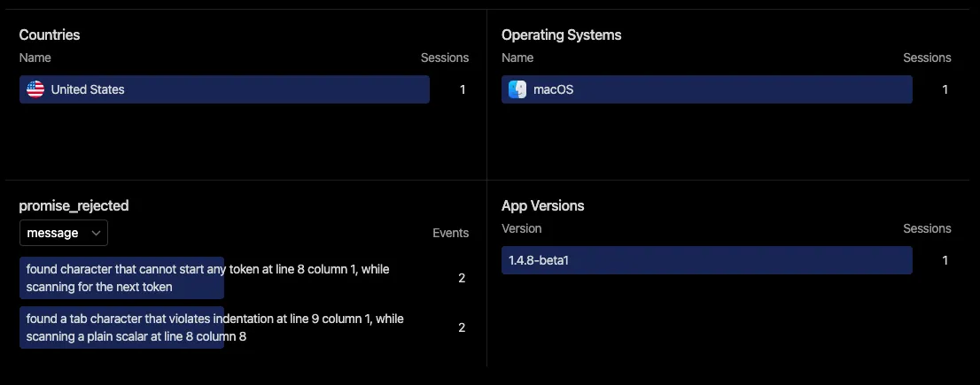This screenshot has width=980, height=385.
Task: Click the chevron arrow in message dropdown
Action: (x=96, y=233)
